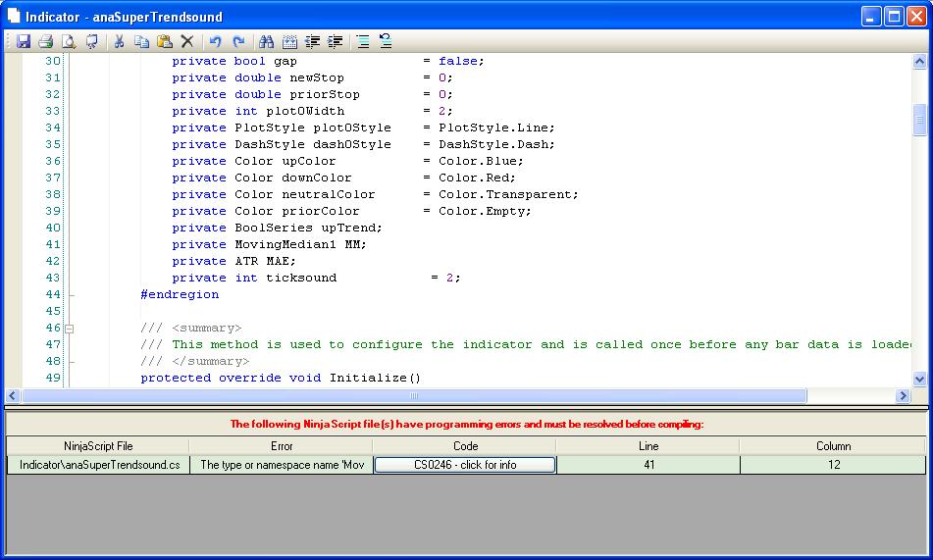Click the toolbar icon right of binoculars
This screenshot has height=560, width=933.
(x=289, y=41)
